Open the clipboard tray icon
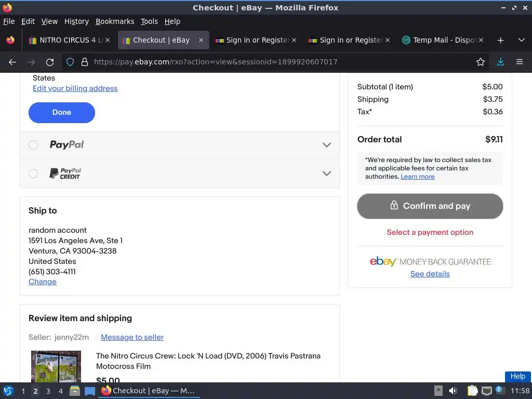 (x=472, y=391)
